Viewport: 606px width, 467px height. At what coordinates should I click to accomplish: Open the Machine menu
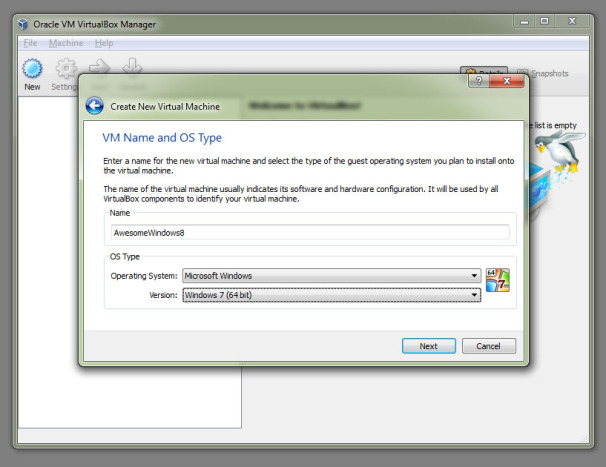tap(66, 43)
